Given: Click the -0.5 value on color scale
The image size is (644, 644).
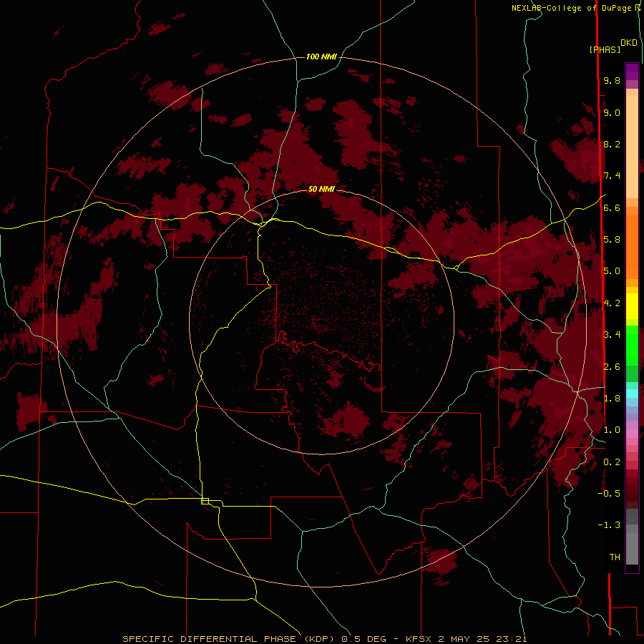Looking at the screenshot, I should 609,494.
